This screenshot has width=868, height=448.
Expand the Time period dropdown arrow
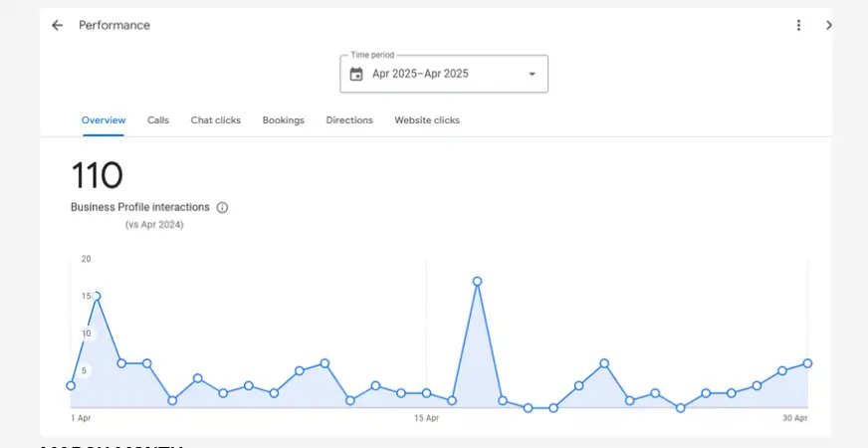(x=532, y=74)
